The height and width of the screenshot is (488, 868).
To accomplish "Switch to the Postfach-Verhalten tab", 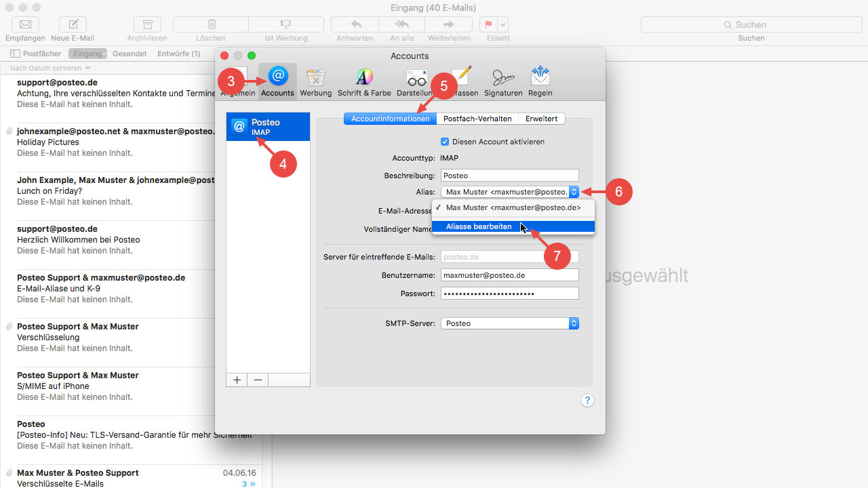I will coord(477,119).
